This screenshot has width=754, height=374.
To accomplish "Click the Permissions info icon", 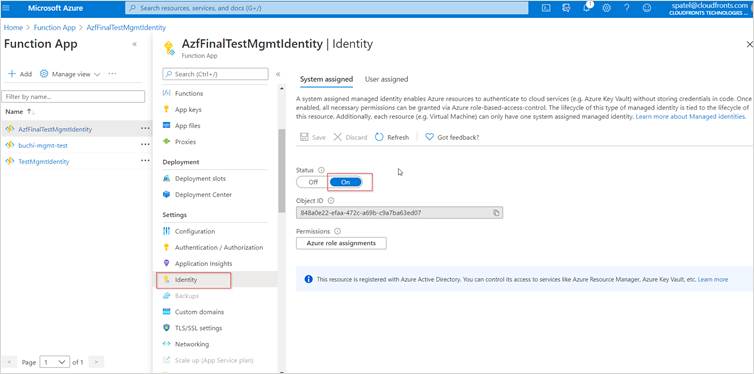I will pos(338,231).
